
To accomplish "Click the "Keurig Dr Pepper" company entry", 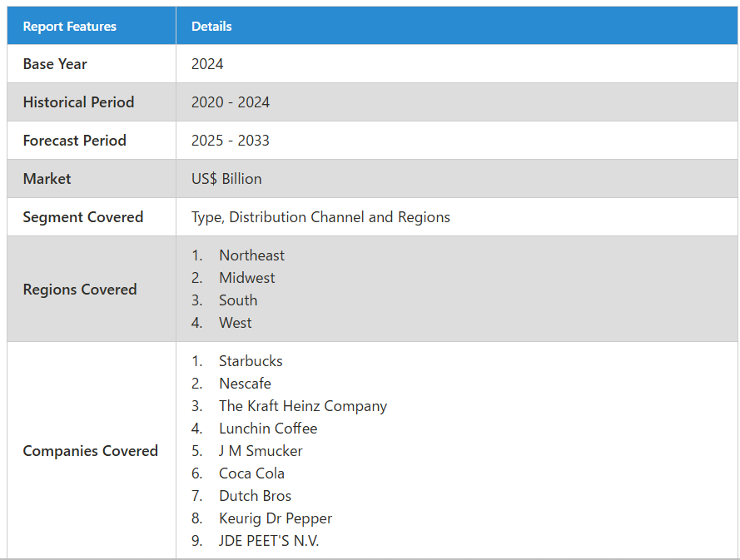I will [x=276, y=518].
